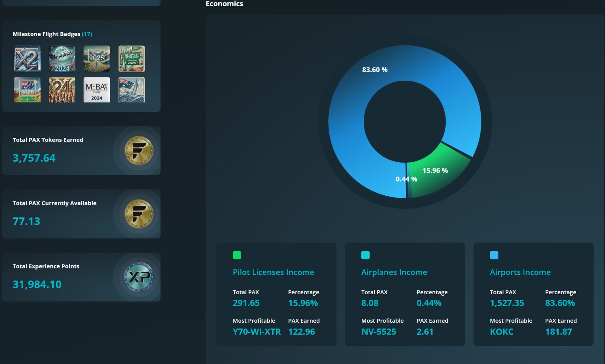The image size is (605, 364).
Task: Click the blue Airports Income swatch
Action: (494, 255)
